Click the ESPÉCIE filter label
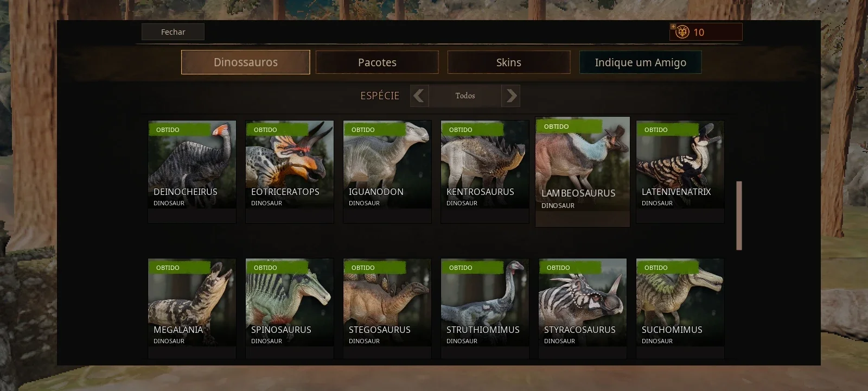This screenshot has height=391, width=868. click(x=380, y=96)
